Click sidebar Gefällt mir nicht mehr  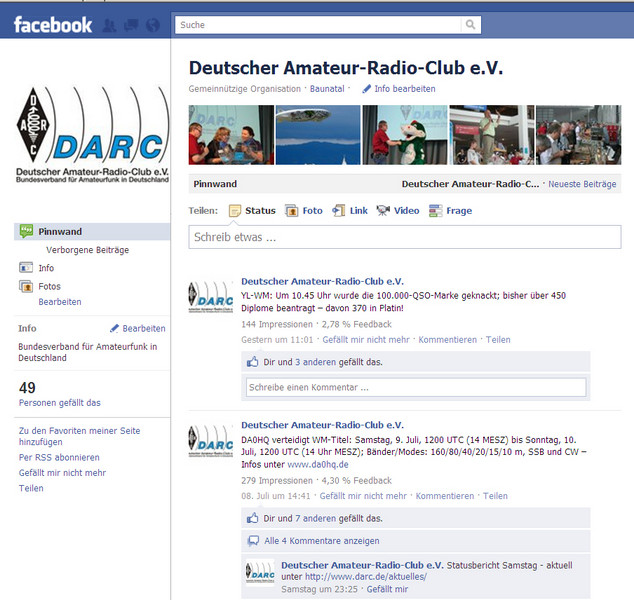(x=62, y=473)
